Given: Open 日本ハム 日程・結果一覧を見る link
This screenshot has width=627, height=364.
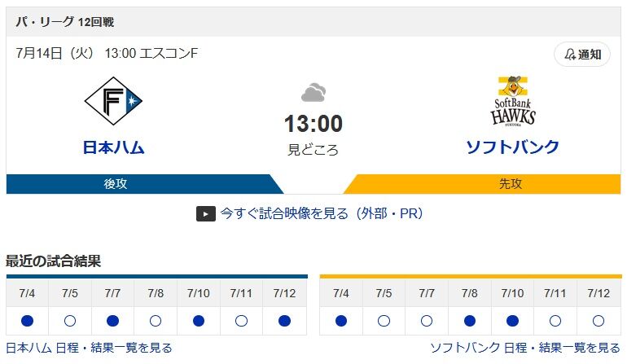Looking at the screenshot, I should point(90,348).
